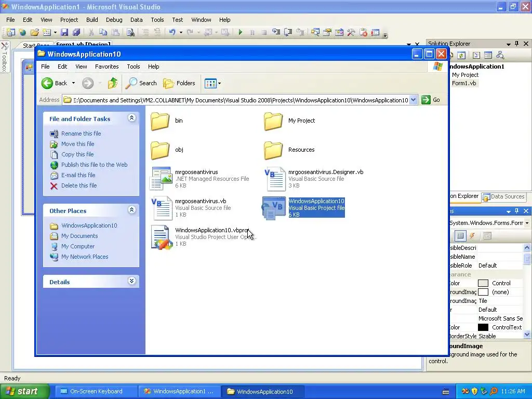Open the Explorer Tools menu
This screenshot has height=399, width=532.
coord(134,66)
